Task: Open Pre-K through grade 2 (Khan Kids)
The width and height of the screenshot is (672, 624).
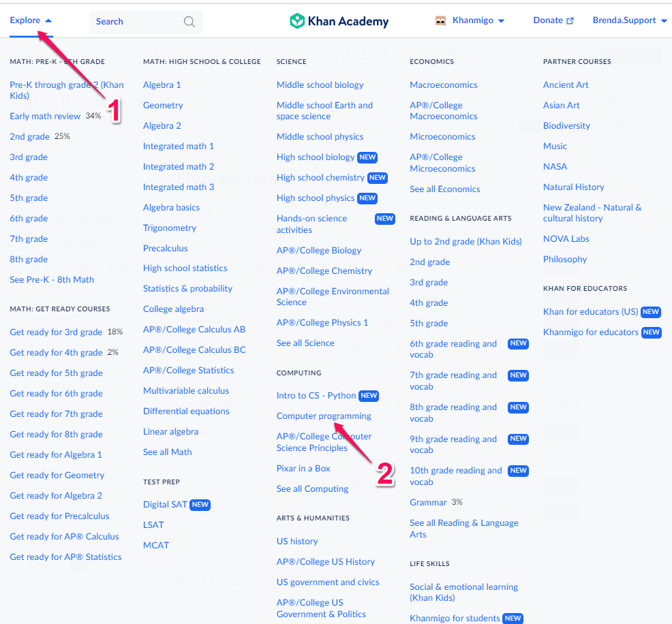Action: coord(67,91)
